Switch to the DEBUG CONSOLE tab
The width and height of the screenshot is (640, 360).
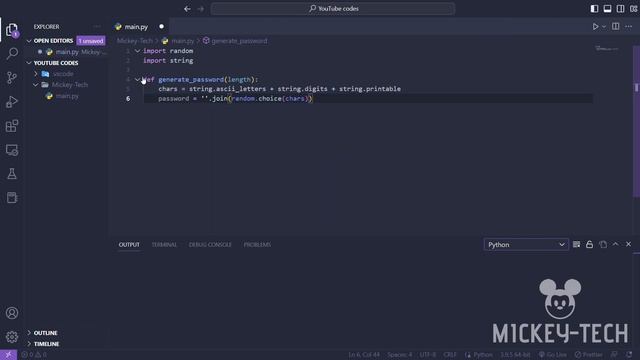210,244
